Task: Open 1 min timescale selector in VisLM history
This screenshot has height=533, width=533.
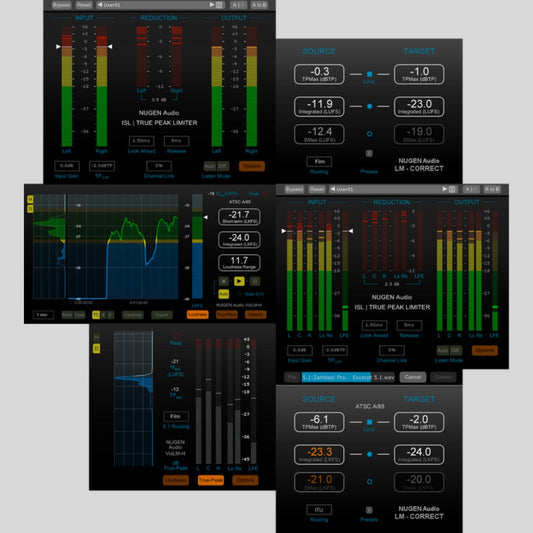Action: pyautogui.click(x=43, y=315)
